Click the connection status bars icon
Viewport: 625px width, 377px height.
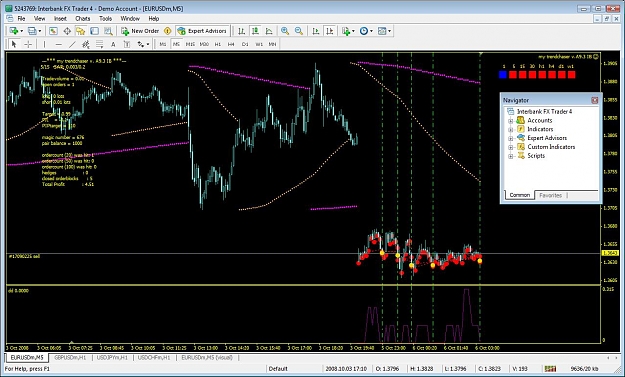tap(550, 369)
